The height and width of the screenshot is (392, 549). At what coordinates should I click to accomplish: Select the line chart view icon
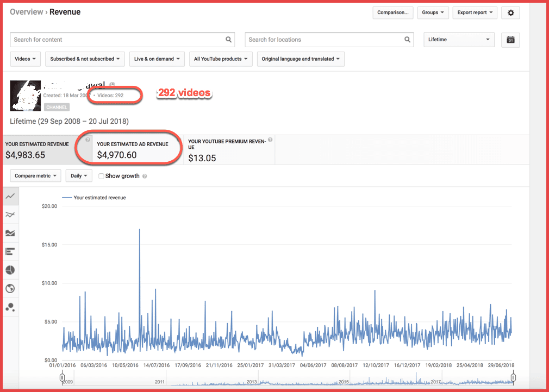(x=10, y=196)
